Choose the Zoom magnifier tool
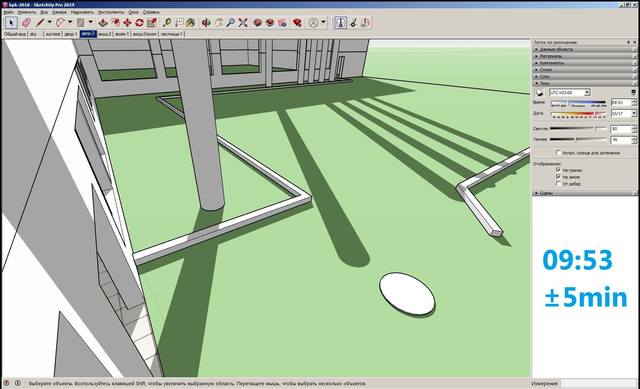Image resolution: width=640 pixels, height=389 pixels. (231, 23)
